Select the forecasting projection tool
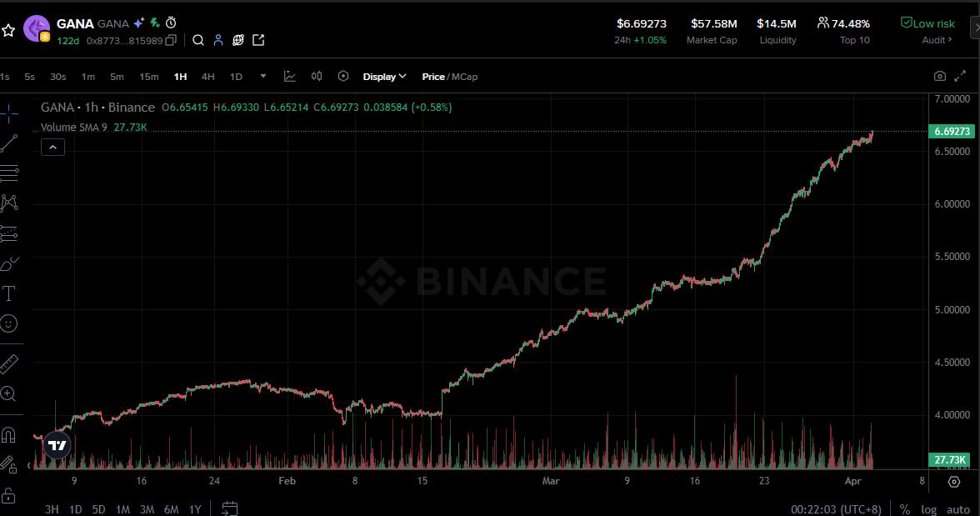 point(8,233)
